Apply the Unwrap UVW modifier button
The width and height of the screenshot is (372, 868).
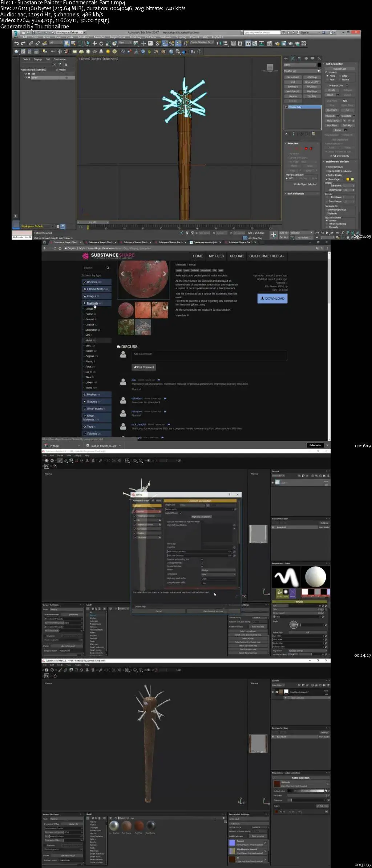(x=312, y=82)
